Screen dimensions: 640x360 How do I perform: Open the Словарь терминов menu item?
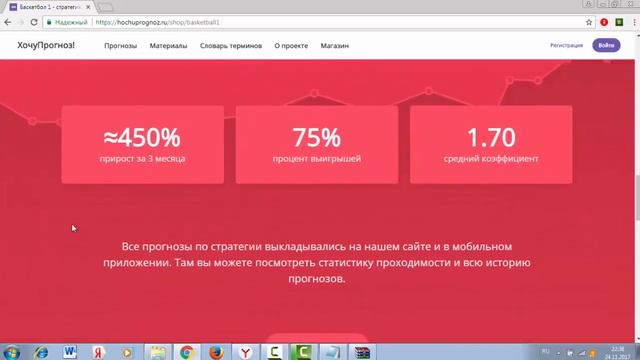[231, 46]
